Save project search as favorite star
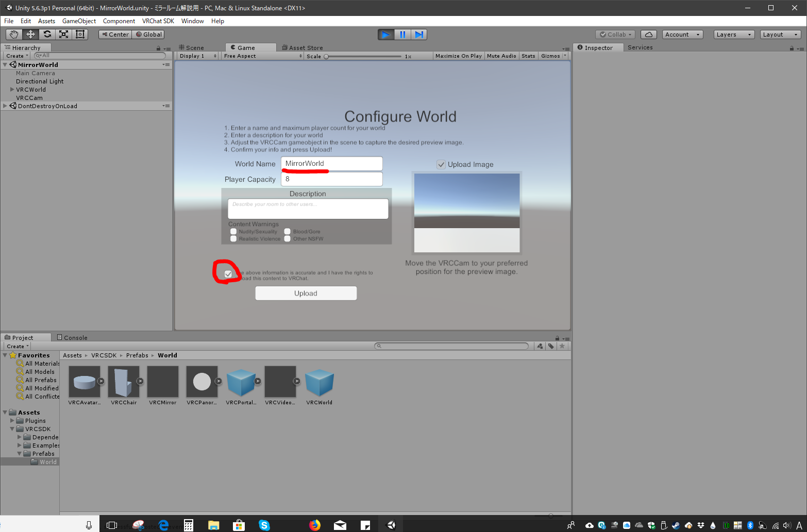Image resolution: width=807 pixels, height=532 pixels. tap(562, 346)
